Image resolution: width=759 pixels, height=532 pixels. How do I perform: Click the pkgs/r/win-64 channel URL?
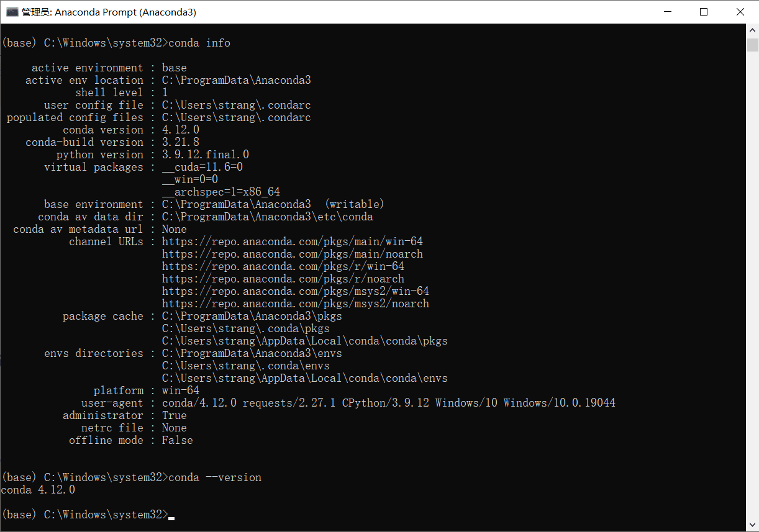(x=283, y=266)
